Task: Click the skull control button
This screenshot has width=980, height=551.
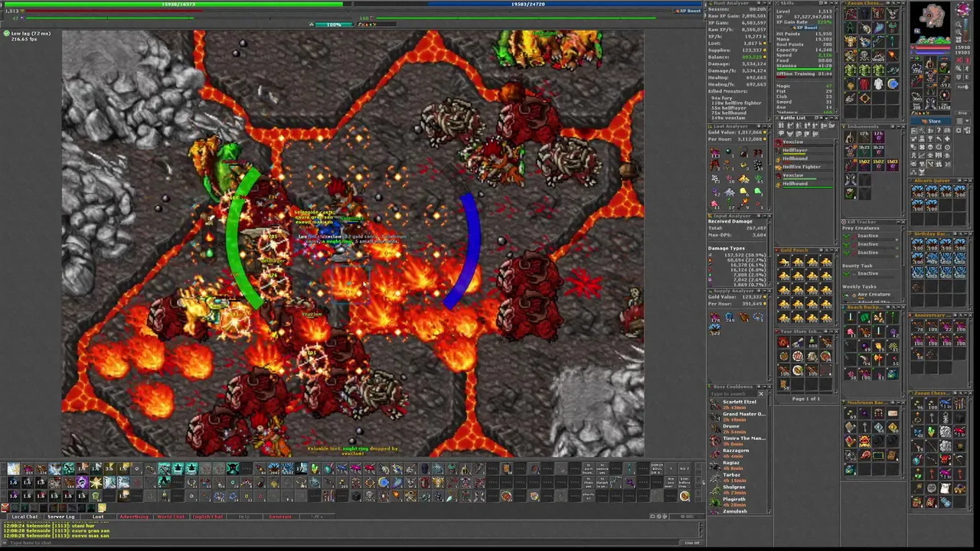Action: click(930, 147)
